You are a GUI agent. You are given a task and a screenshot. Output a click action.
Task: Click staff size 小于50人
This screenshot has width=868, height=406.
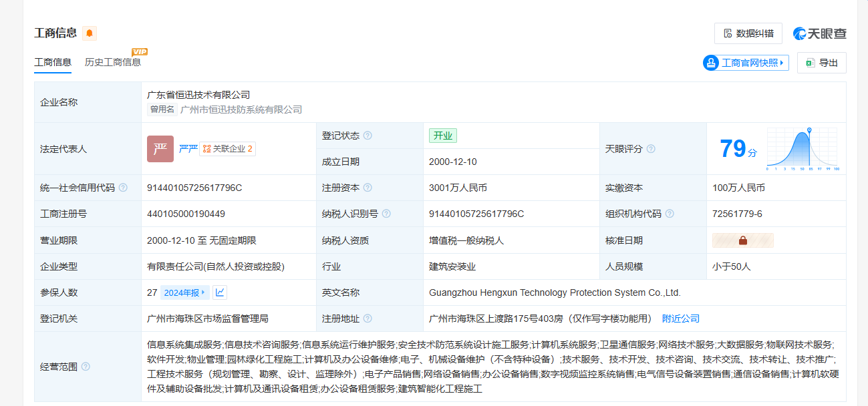click(x=732, y=266)
